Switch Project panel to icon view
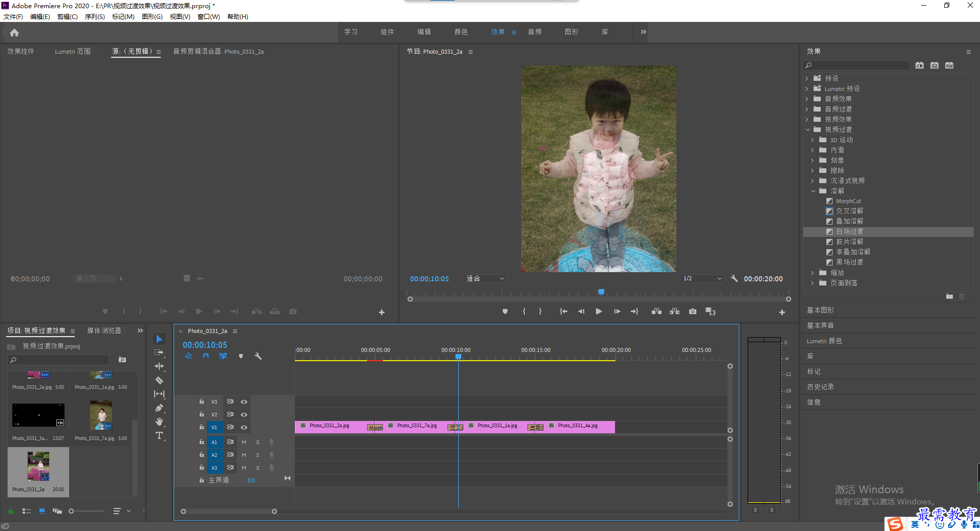 tap(42, 511)
